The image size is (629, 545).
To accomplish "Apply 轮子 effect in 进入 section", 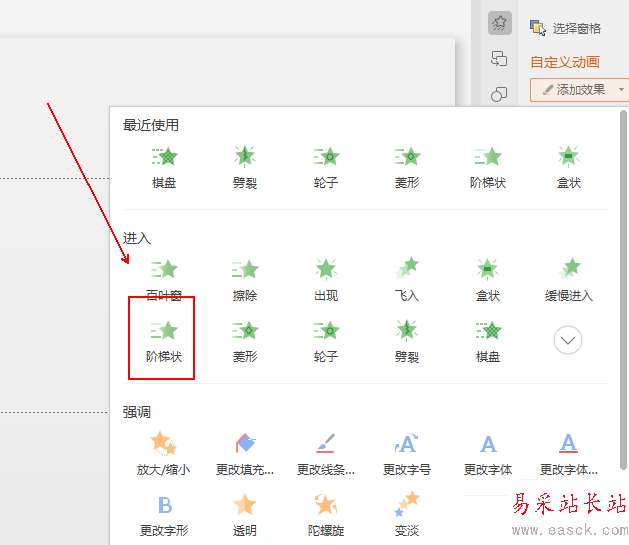I will (326, 341).
